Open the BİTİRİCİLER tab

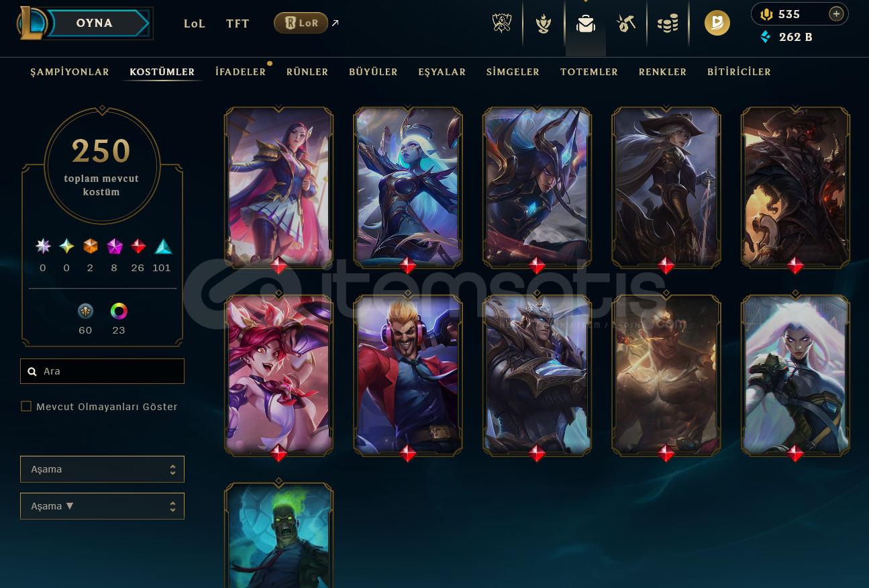click(x=739, y=72)
